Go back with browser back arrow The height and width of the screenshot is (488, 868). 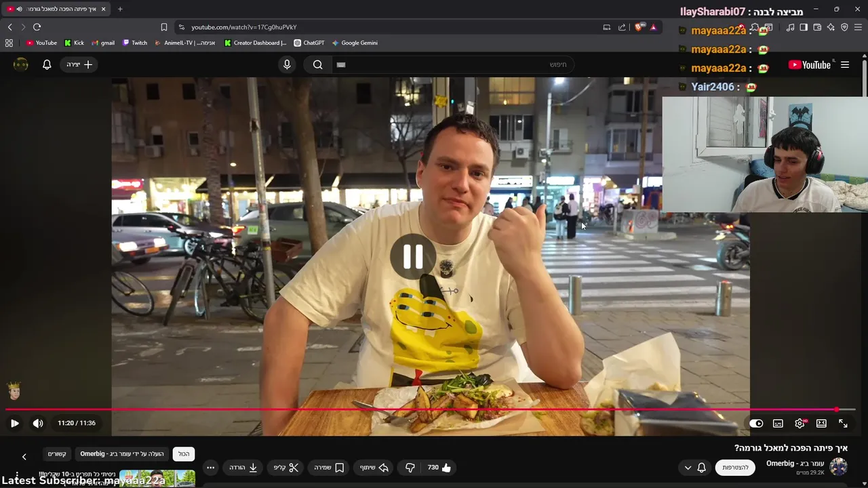9,27
